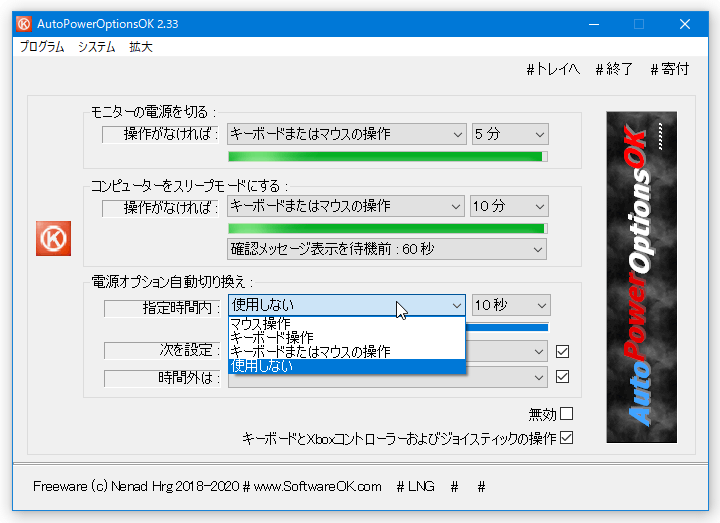Open the プログラム menu
Viewport: 720px width, 523px height.
coord(42,47)
